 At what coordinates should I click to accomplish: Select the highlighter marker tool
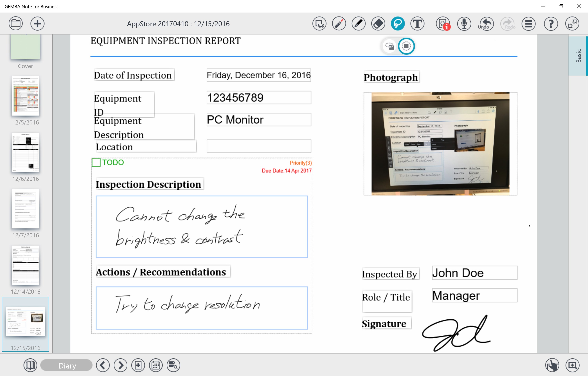point(339,24)
